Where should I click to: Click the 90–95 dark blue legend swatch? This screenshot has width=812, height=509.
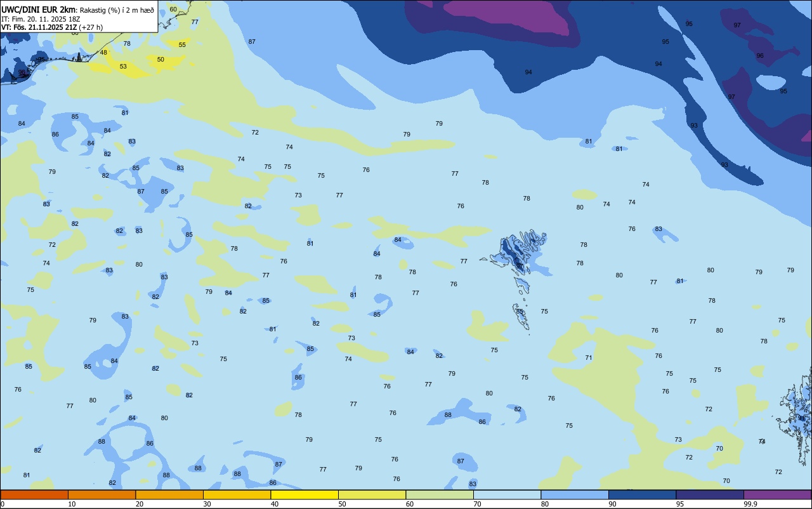[x=642, y=494]
